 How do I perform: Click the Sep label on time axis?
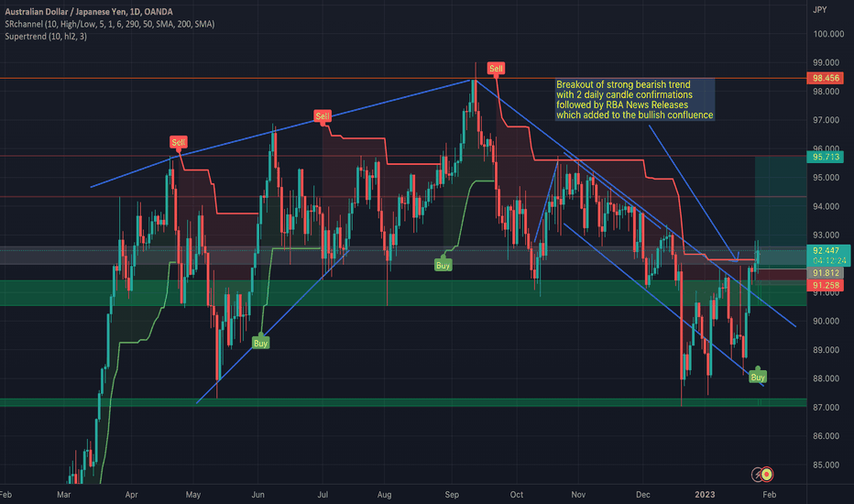pyautogui.click(x=452, y=495)
